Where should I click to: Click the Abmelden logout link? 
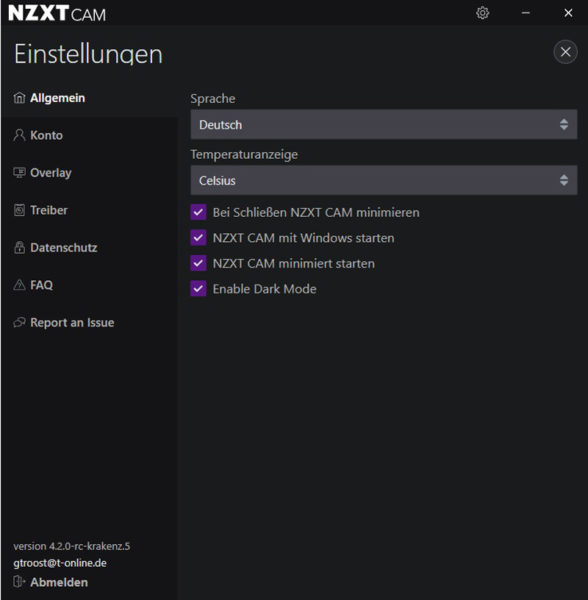pos(59,582)
